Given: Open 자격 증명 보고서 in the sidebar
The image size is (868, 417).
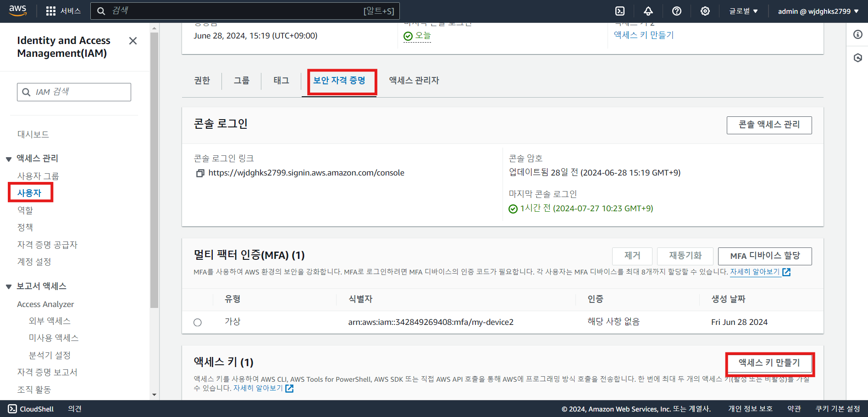Looking at the screenshot, I should (x=47, y=372).
